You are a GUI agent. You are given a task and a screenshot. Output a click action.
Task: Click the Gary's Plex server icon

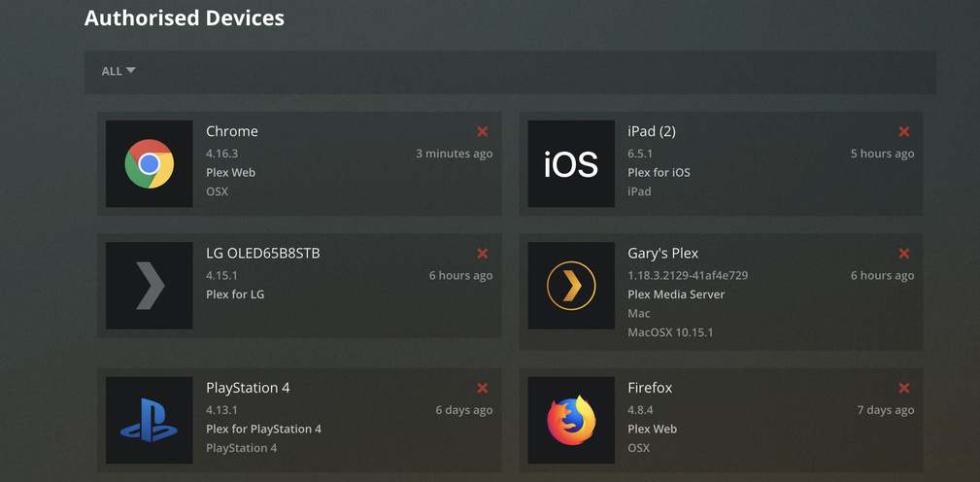pos(571,286)
